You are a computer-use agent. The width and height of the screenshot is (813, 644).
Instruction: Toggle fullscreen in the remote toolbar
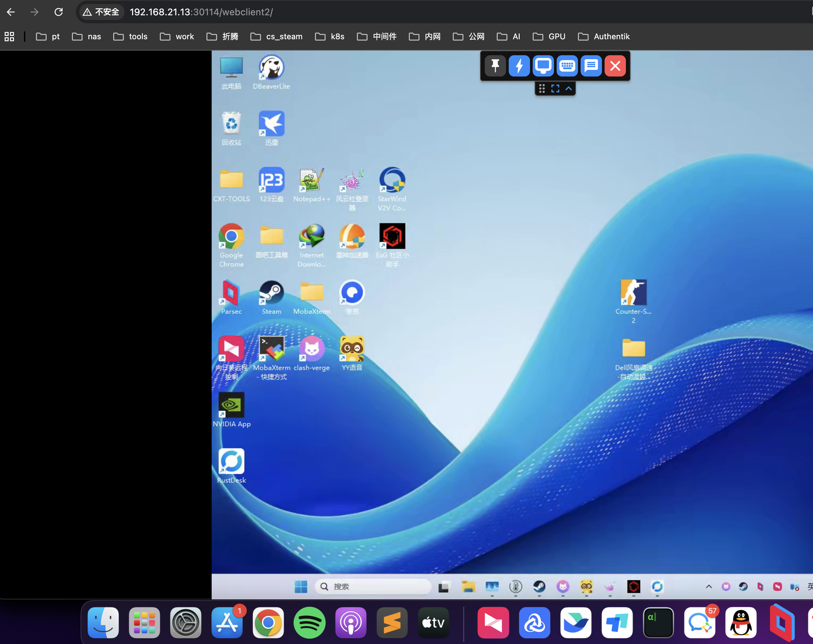click(x=555, y=88)
